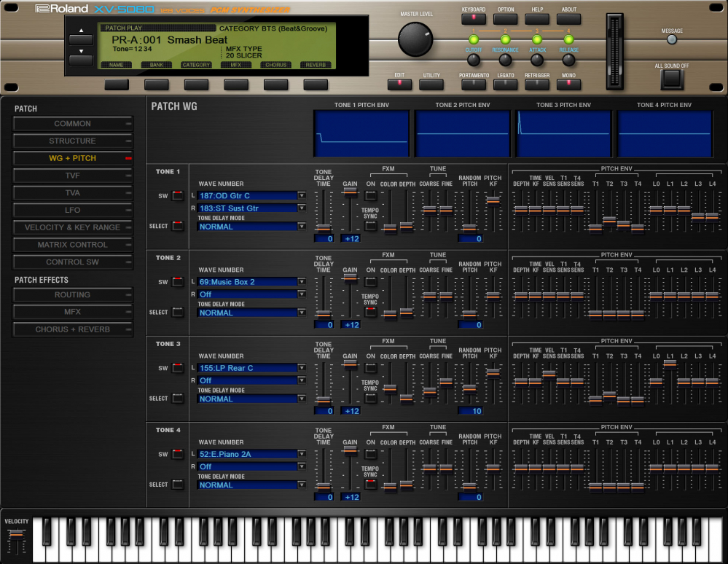Click the Resonance knob
The width and height of the screenshot is (728, 564).
tap(505, 60)
